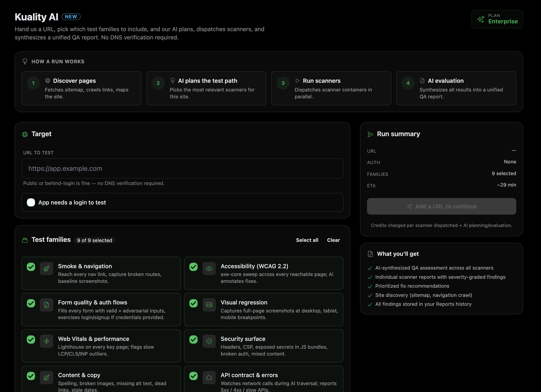Click the step 4 number badge
541x392 pixels.
click(x=408, y=83)
